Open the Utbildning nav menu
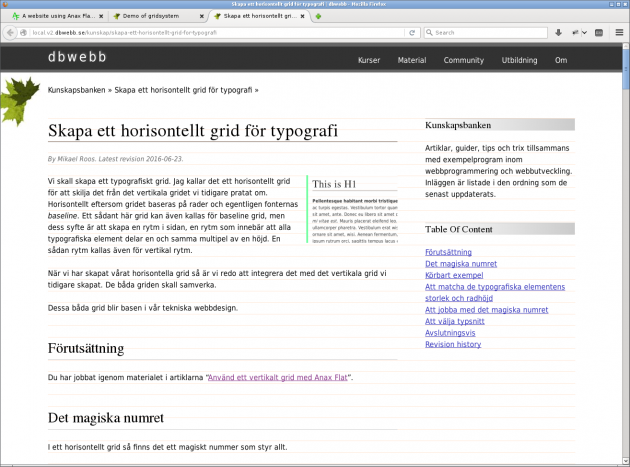The height and width of the screenshot is (467, 630). [519, 60]
